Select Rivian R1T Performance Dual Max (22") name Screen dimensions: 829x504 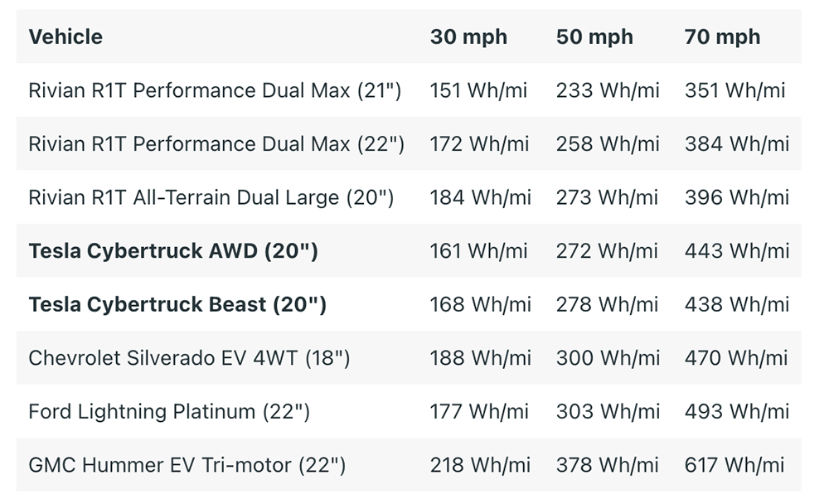[x=216, y=144]
